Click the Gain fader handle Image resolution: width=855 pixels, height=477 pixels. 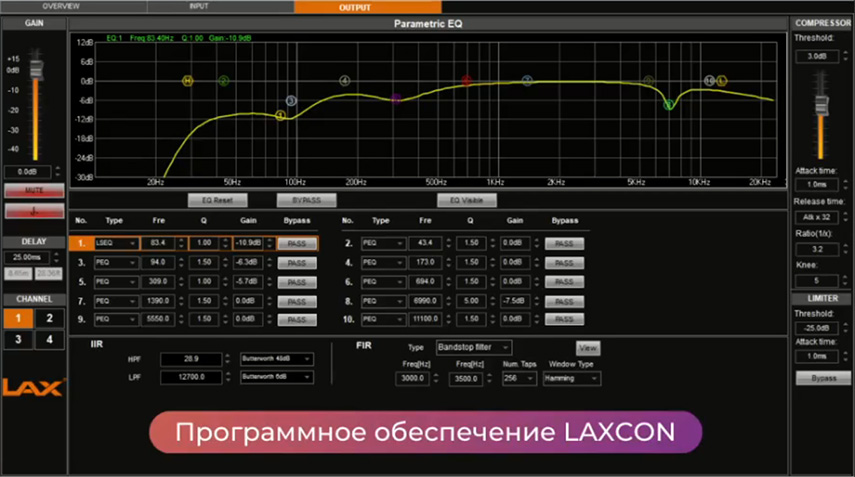pos(37,69)
